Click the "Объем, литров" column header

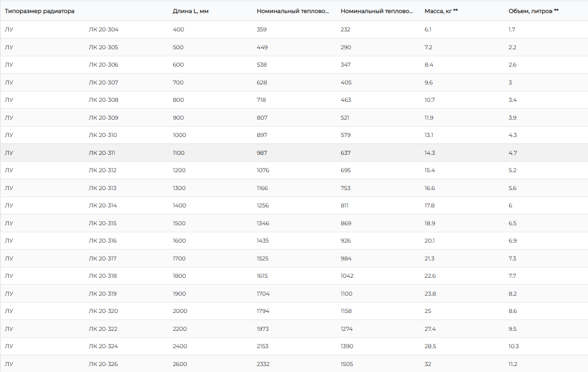click(x=533, y=11)
